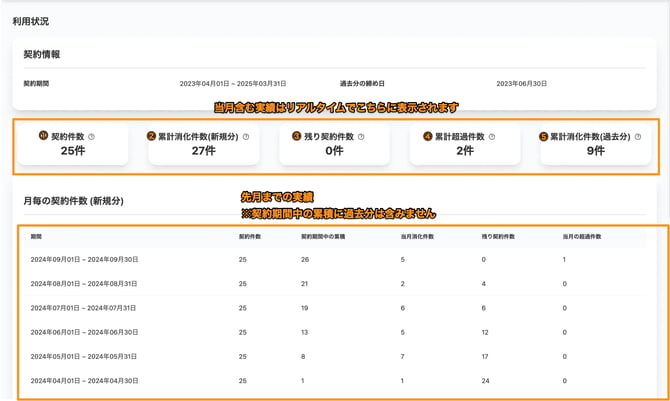Click the number 2 badge on 累計消化件数(新規分)

(151, 136)
